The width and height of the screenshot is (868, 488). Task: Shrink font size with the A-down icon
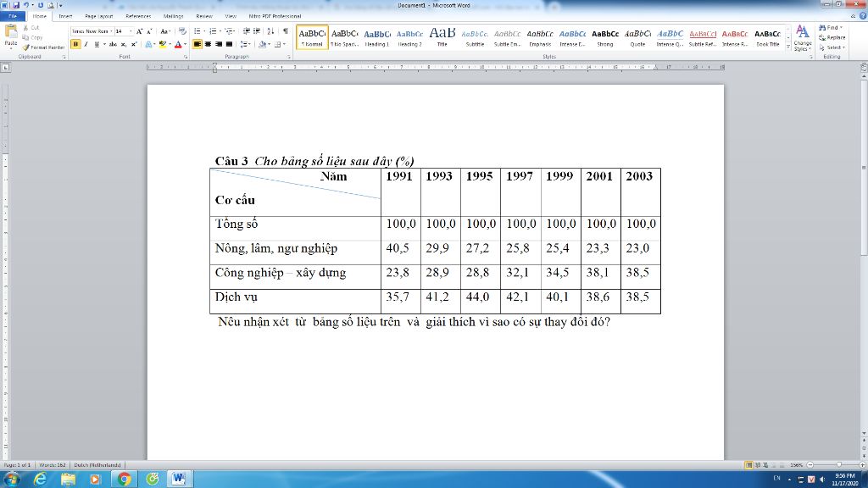pyautogui.click(x=149, y=31)
